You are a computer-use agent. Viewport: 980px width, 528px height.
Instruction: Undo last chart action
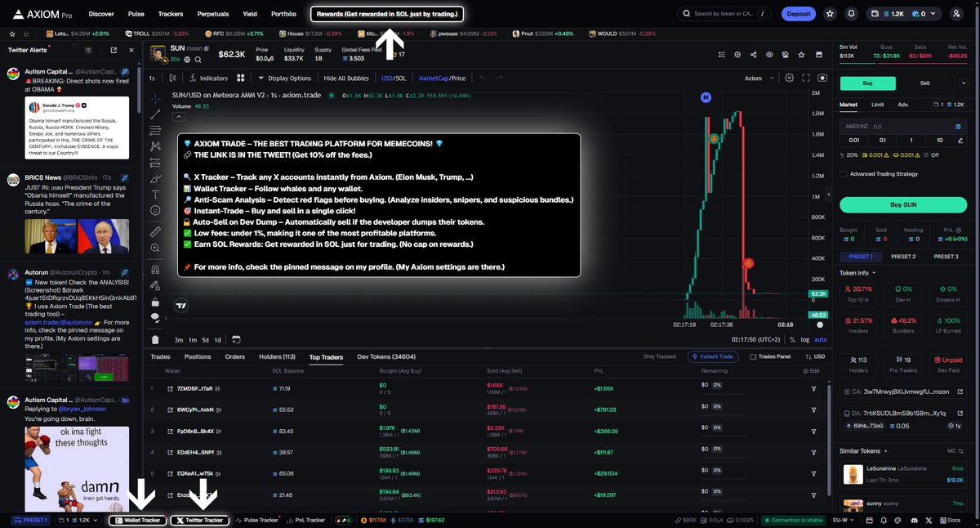[x=481, y=78]
